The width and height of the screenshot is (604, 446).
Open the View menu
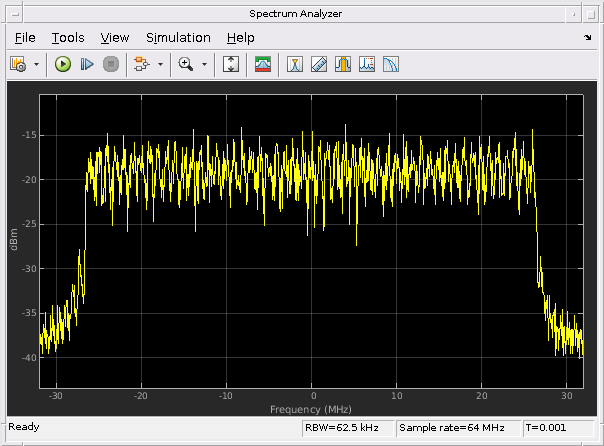[x=115, y=38]
